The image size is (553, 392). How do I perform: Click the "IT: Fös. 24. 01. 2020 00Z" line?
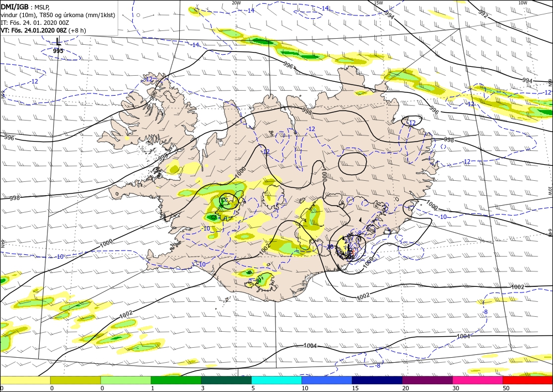coord(35,23)
